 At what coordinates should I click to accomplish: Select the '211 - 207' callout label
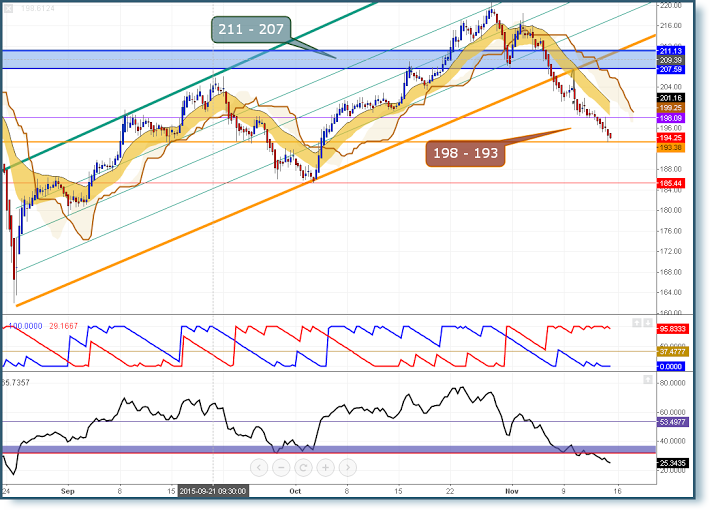coord(251,29)
